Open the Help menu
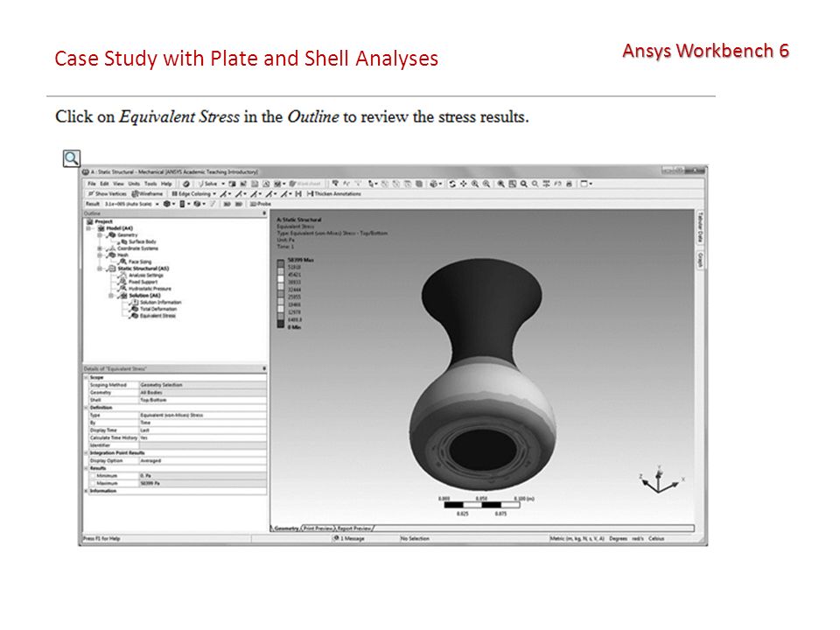 (166, 184)
